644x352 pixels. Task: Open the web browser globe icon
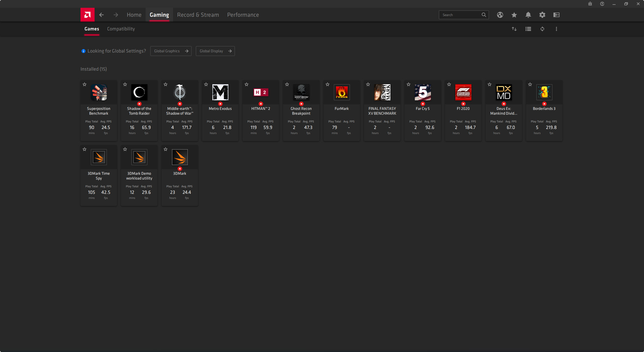click(500, 15)
